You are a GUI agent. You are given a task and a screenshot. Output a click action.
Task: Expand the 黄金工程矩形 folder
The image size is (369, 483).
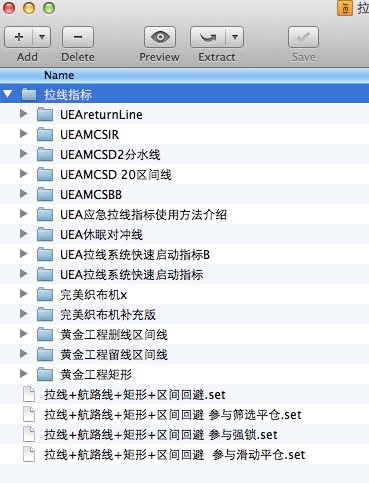(23, 374)
